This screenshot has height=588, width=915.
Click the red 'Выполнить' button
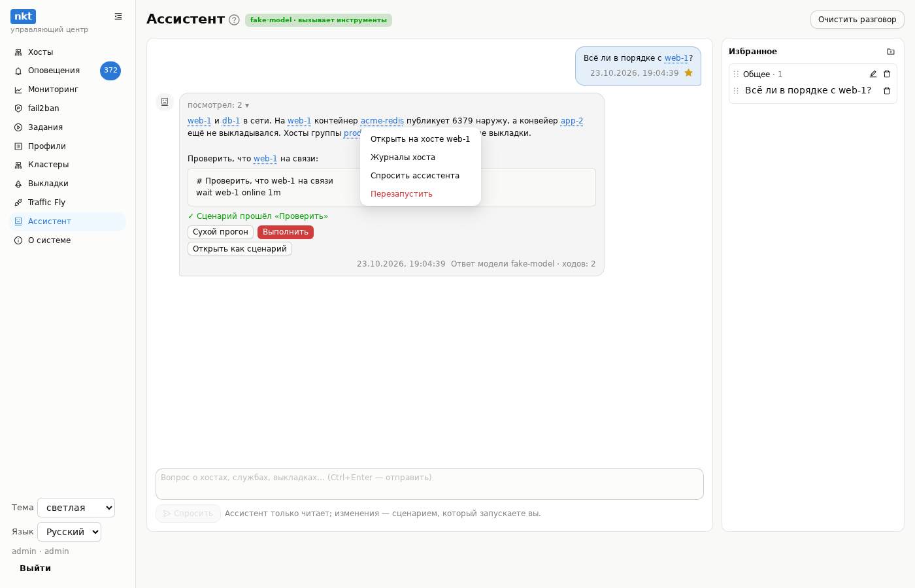pos(286,232)
